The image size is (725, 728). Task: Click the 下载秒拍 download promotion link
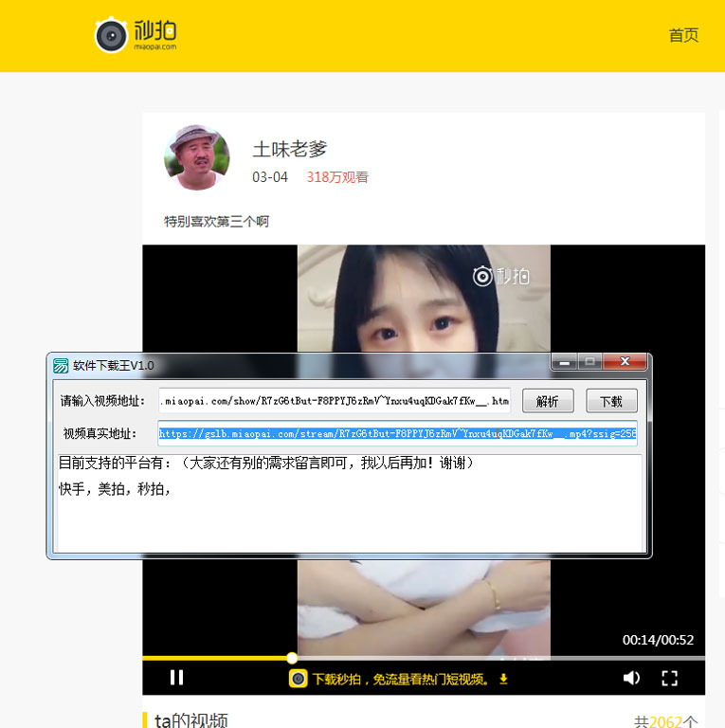399,679
